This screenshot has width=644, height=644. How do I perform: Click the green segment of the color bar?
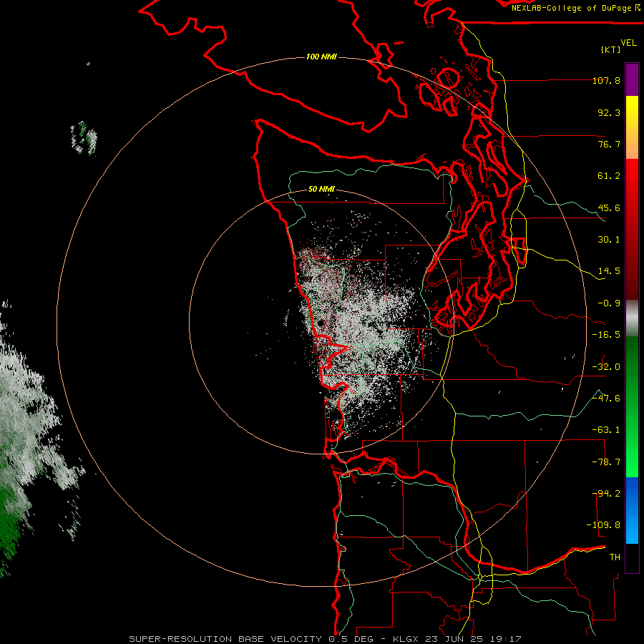click(x=632, y=406)
